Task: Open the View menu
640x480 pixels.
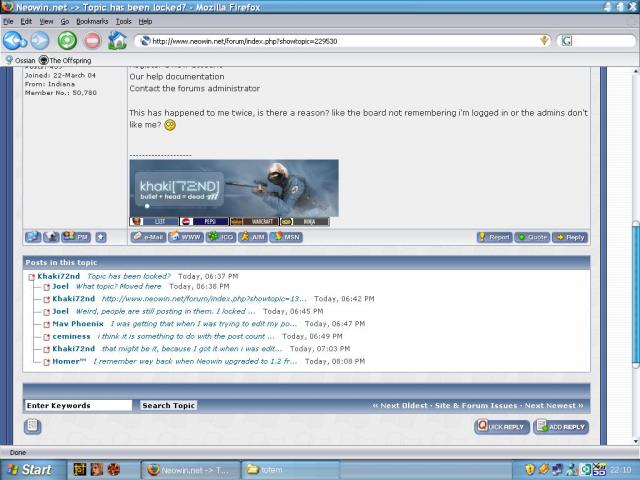Action: [x=46, y=21]
